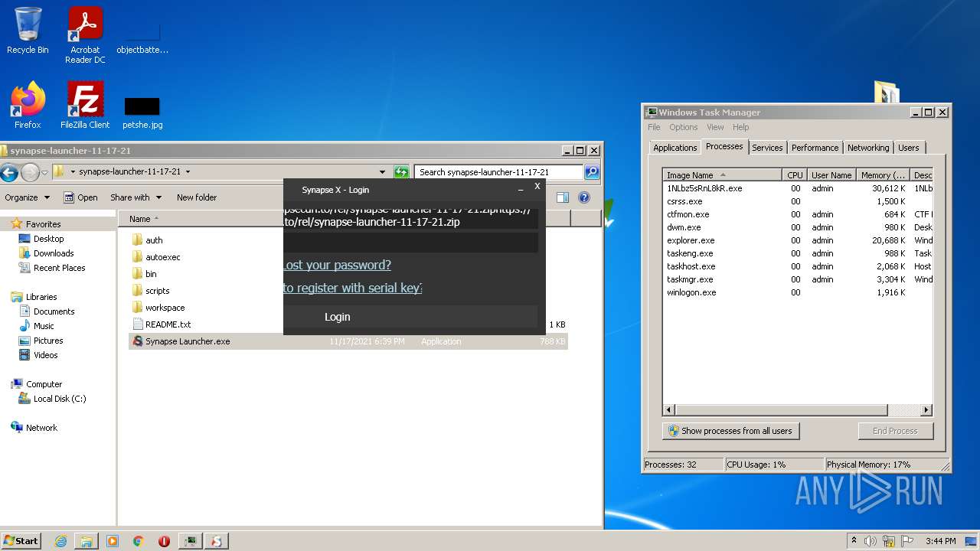Open Explorer Help question mark icon
The width and height of the screenshot is (980, 551).
click(584, 197)
